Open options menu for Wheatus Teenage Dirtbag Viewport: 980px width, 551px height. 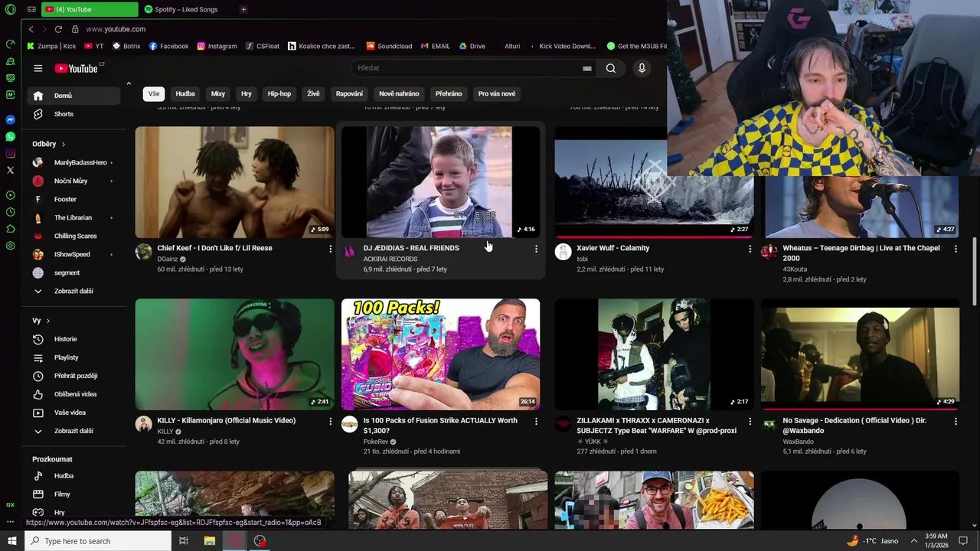(x=955, y=249)
